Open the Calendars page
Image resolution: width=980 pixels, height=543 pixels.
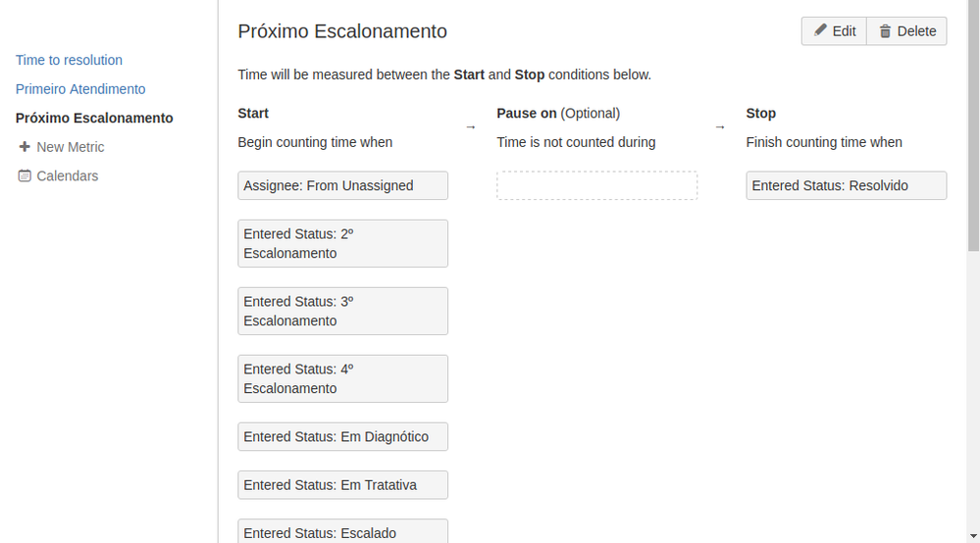[68, 176]
